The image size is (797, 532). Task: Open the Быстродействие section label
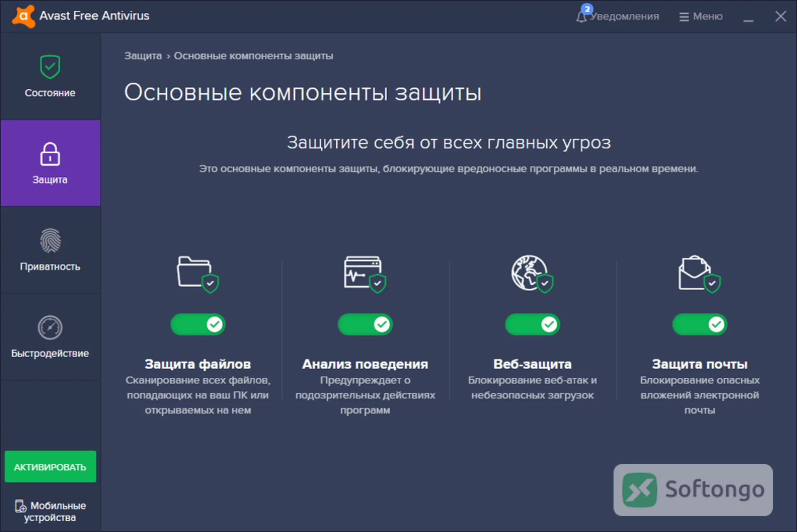(50, 353)
